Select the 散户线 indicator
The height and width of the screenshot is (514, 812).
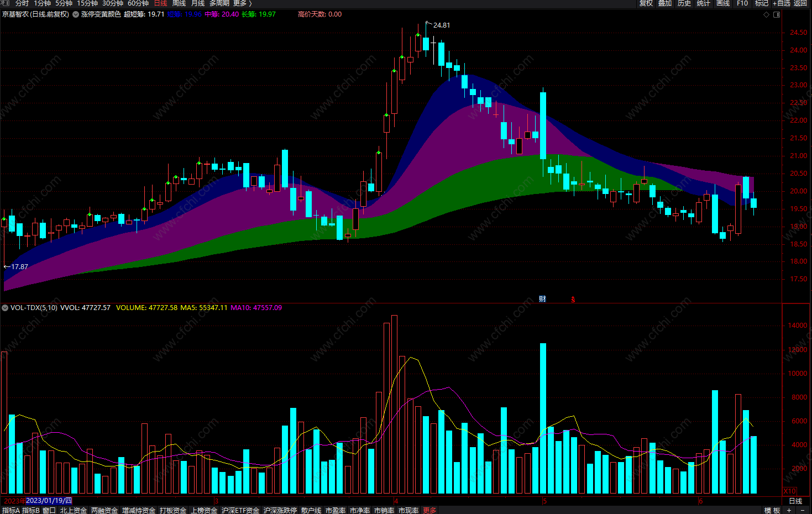point(311,510)
